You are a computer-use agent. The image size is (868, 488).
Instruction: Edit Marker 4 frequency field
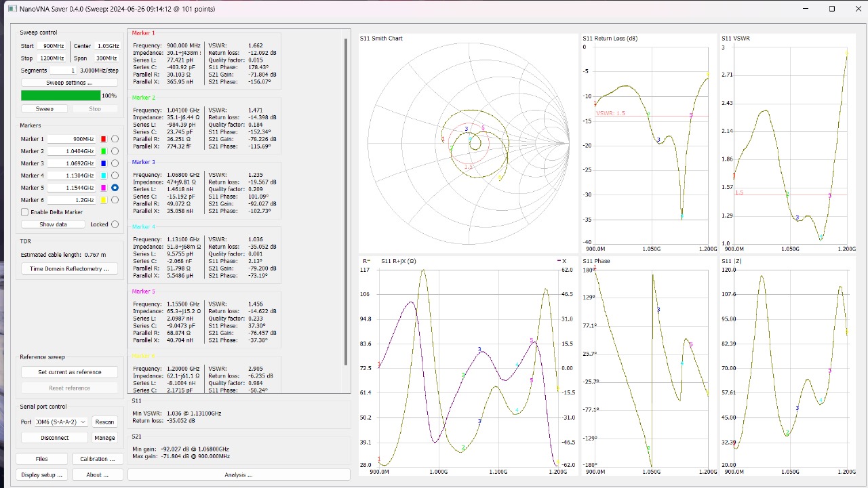72,176
